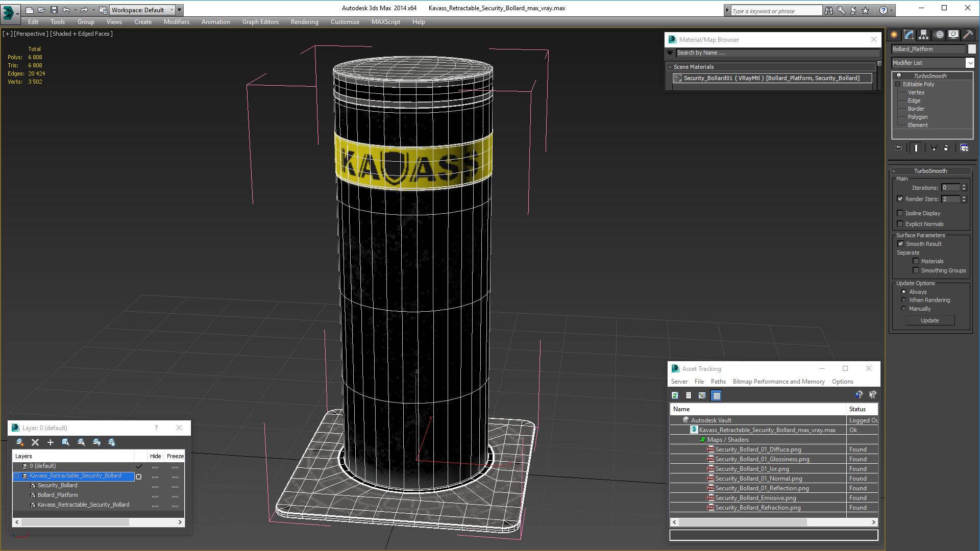Click the Undo arrow in title toolbar
980x551 pixels.
(66, 10)
